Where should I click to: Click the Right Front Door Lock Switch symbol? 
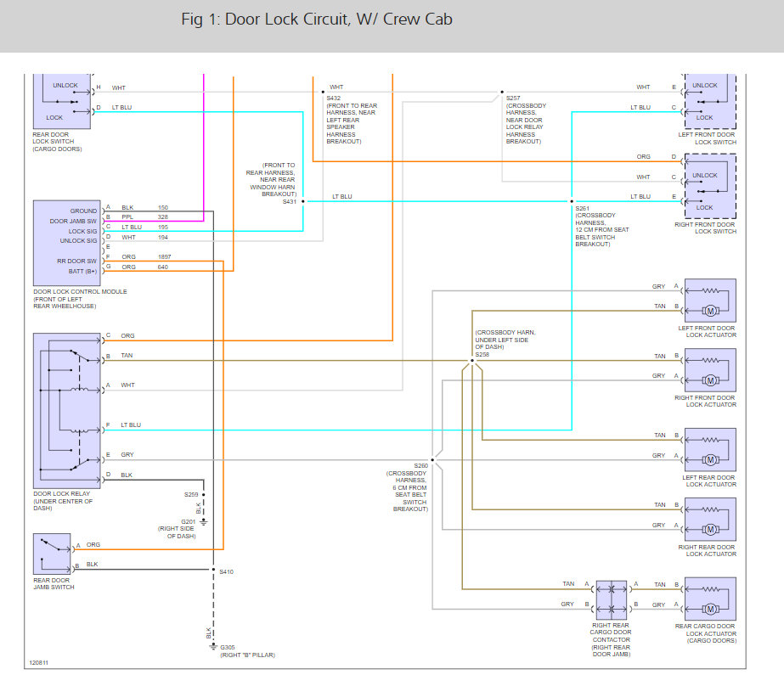click(710, 186)
